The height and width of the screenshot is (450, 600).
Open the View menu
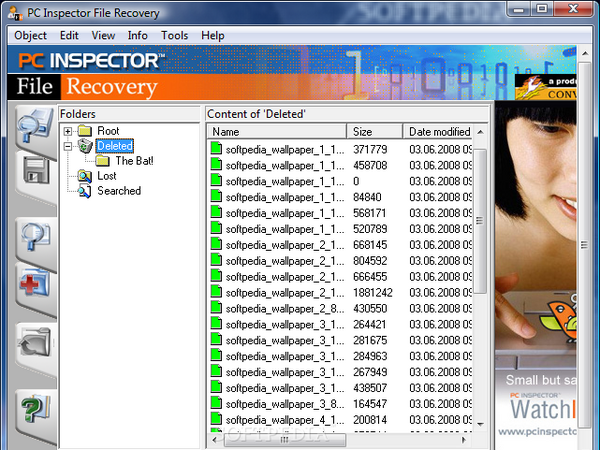click(103, 36)
